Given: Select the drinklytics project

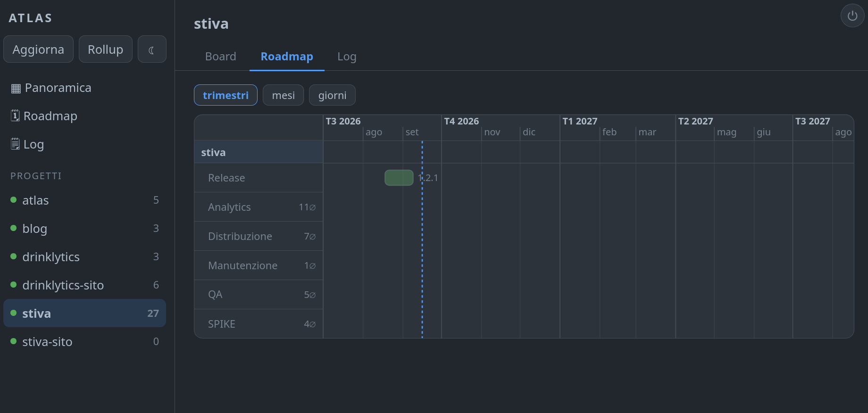Looking at the screenshot, I should point(84,256).
